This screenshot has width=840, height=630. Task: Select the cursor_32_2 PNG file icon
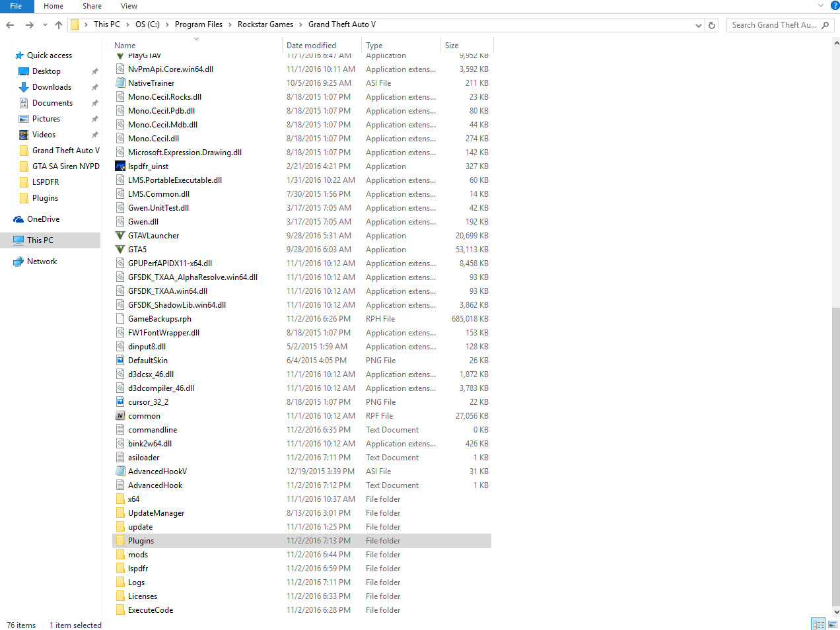pos(120,402)
